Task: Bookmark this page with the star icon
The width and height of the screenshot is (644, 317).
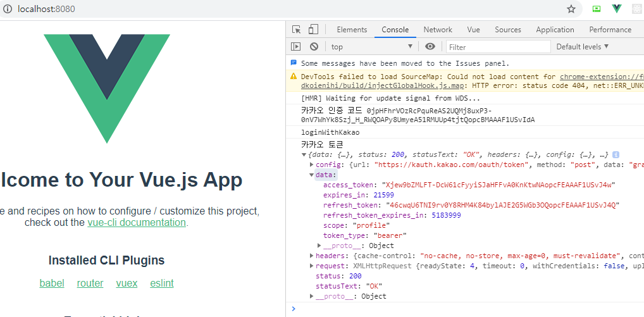Action: [x=571, y=9]
